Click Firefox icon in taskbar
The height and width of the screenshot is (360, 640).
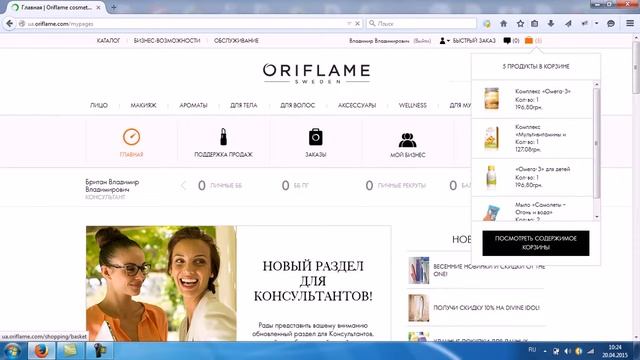(x=41, y=351)
